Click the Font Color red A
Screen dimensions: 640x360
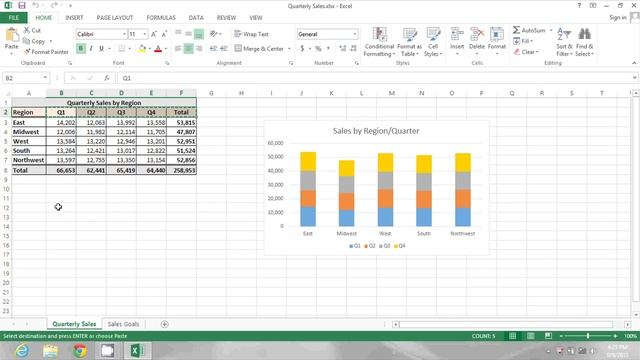pyautogui.click(x=158, y=49)
